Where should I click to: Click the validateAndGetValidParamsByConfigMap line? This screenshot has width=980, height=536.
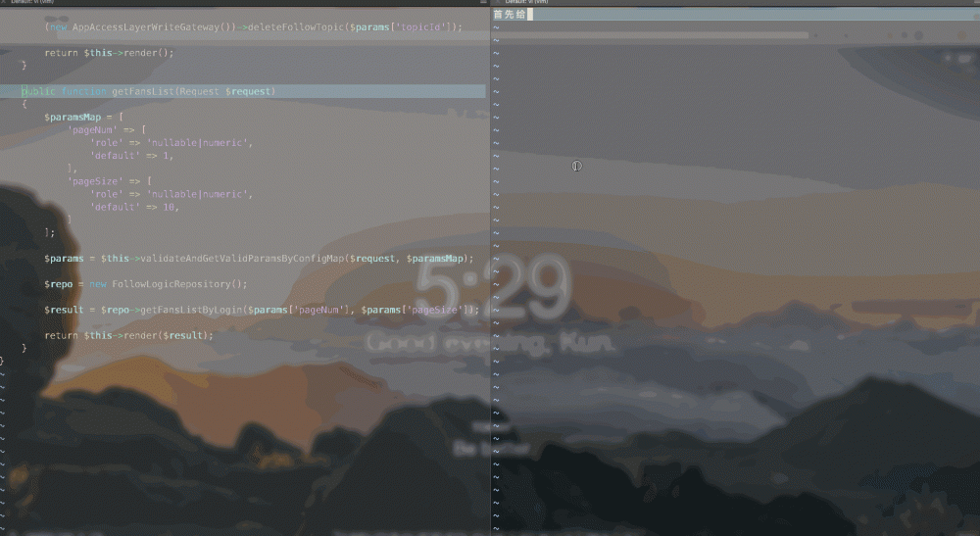click(259, 259)
